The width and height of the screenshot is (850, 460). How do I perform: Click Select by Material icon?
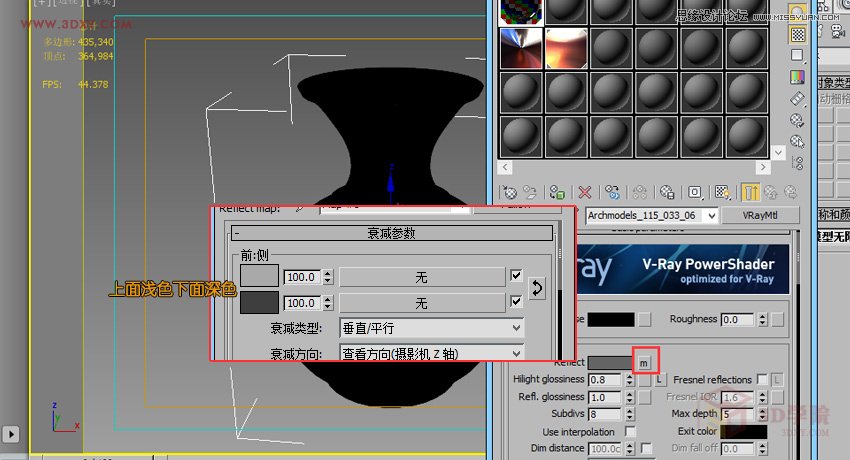click(797, 141)
